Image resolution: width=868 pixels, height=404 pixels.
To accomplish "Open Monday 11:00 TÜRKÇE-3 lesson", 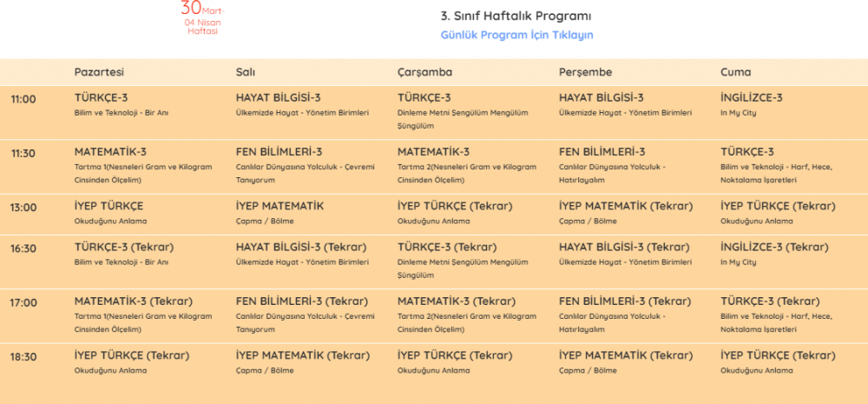I will 102,98.
